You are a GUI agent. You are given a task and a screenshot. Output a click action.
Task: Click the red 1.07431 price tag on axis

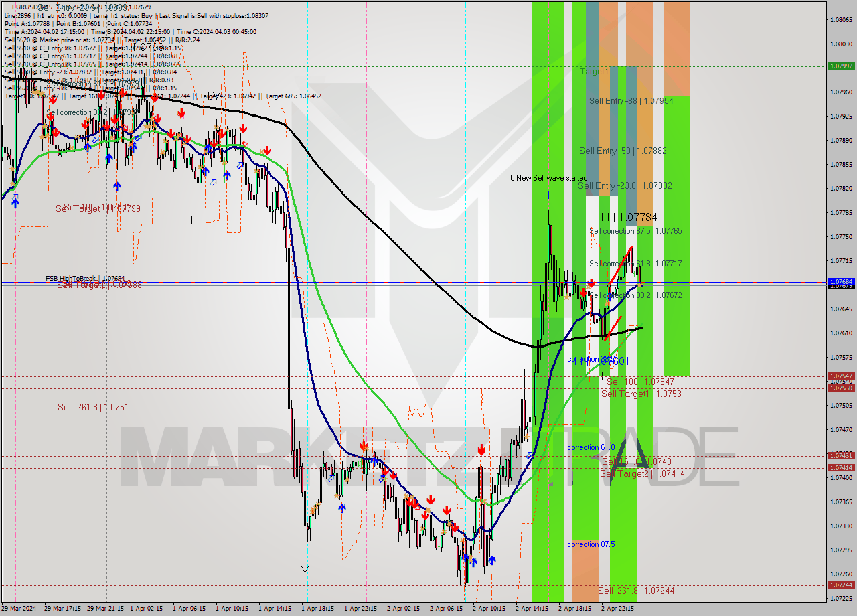(841, 456)
